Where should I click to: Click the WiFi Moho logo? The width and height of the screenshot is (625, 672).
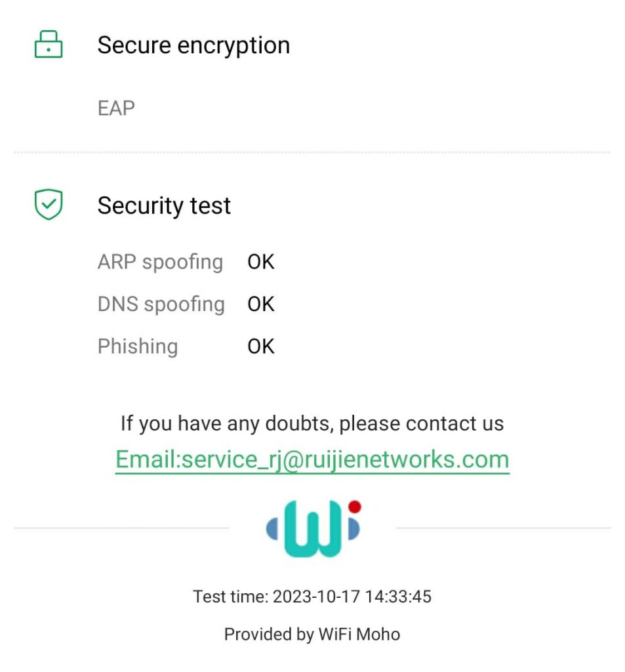pos(313,528)
